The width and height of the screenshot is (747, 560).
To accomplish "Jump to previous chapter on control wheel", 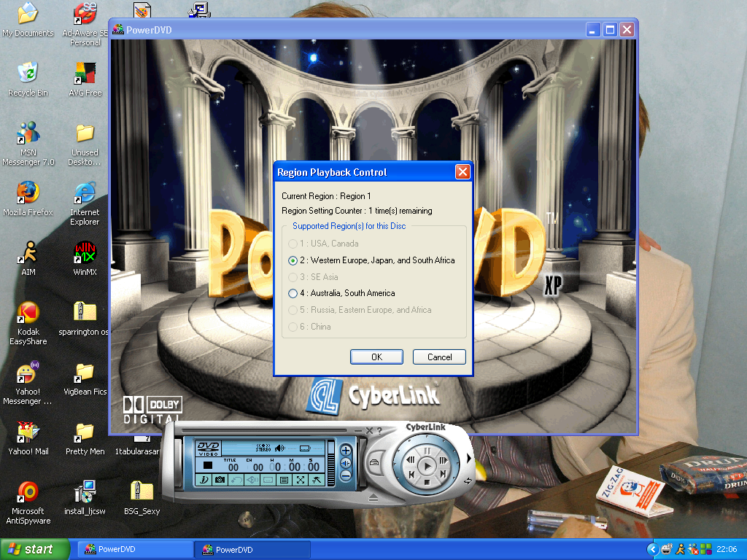I will click(411, 474).
